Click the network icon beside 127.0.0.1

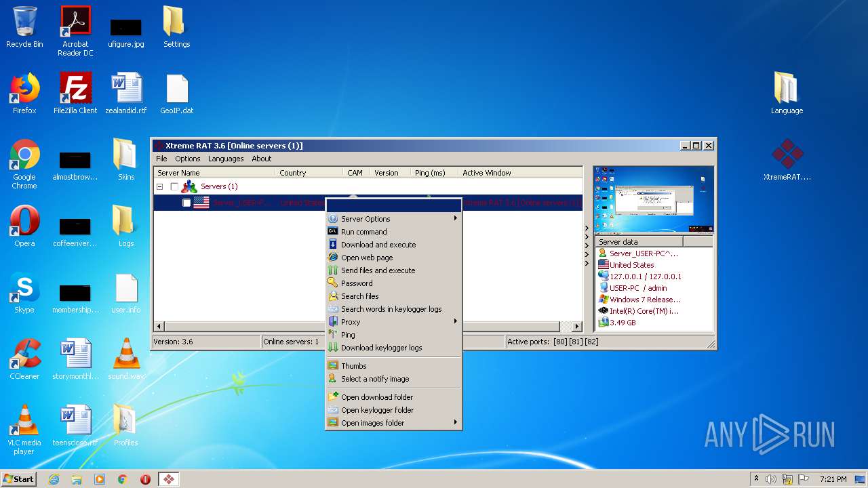pyautogui.click(x=603, y=277)
